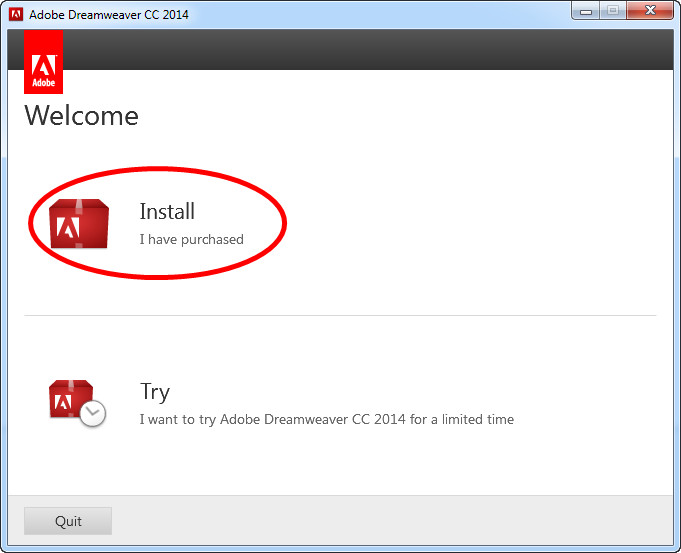
Task: Maximize the installer window
Action: click(613, 11)
